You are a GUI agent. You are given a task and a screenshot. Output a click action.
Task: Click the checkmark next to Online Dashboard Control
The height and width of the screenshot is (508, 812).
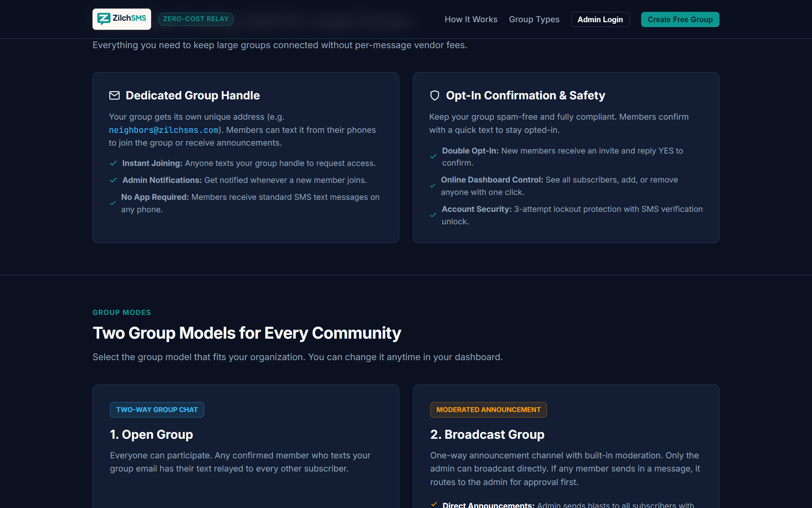click(x=433, y=186)
